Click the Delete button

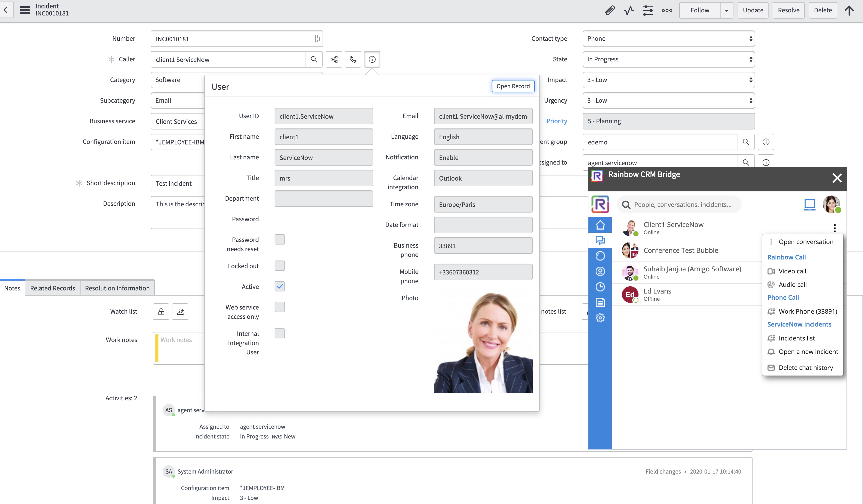click(x=822, y=10)
